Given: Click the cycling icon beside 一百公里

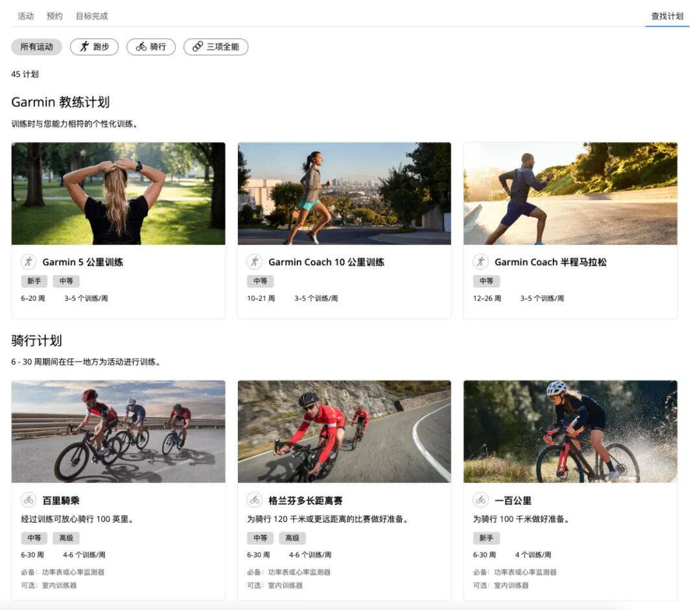Looking at the screenshot, I should [x=481, y=500].
